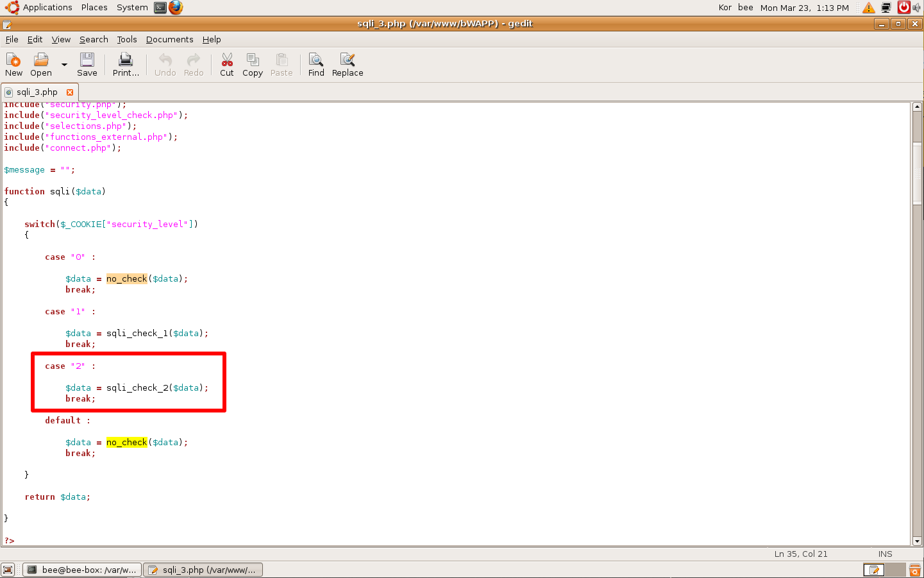Image resolution: width=924 pixels, height=578 pixels.
Task: Click the bee user name in panel
Action: click(746, 8)
